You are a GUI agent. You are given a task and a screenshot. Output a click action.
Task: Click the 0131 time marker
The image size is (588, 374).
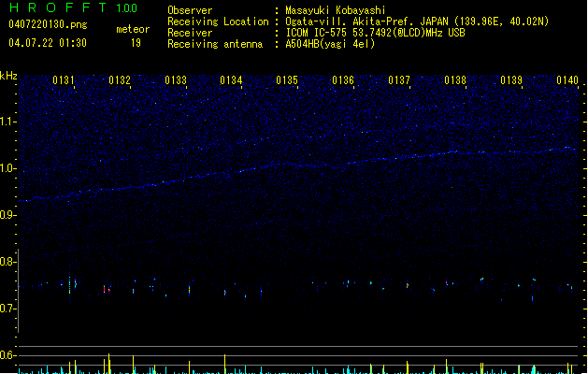coord(64,80)
